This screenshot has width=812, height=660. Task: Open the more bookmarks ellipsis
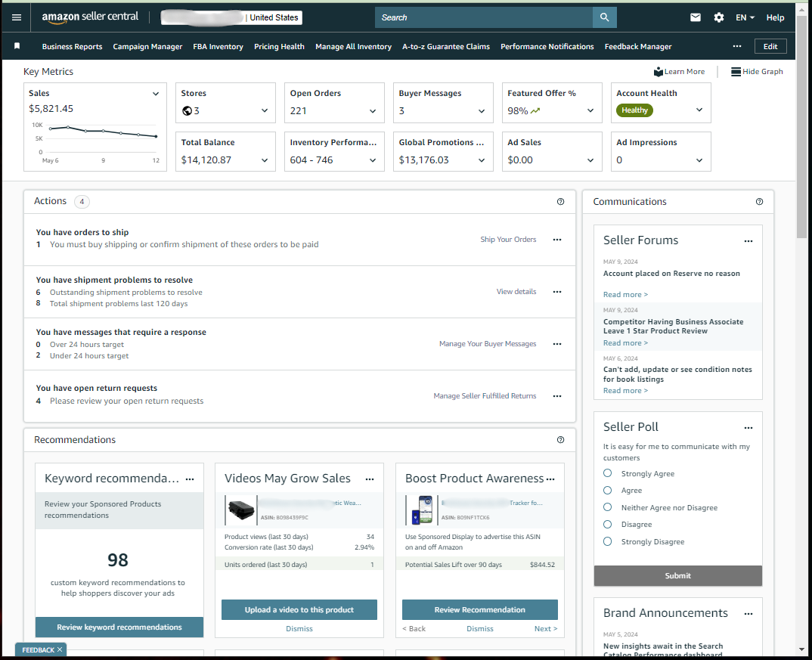(737, 46)
